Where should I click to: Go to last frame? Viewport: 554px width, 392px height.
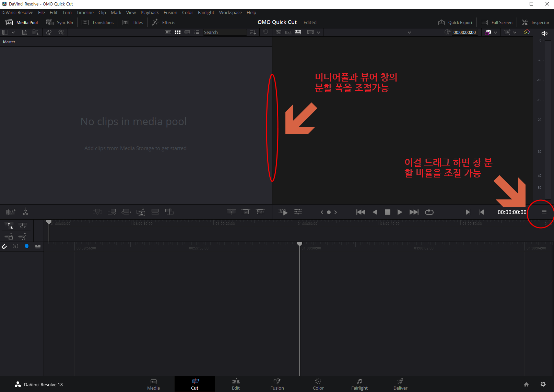[x=414, y=212]
